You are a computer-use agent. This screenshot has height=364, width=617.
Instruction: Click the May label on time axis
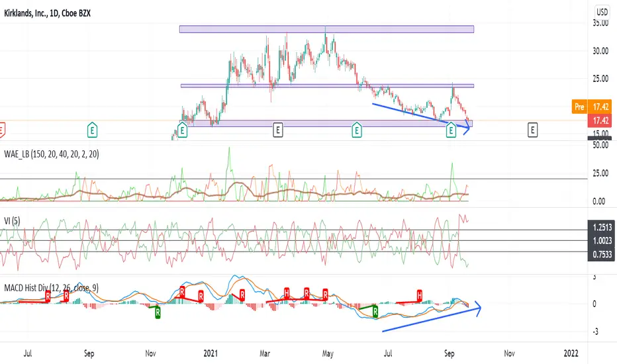point(328,353)
